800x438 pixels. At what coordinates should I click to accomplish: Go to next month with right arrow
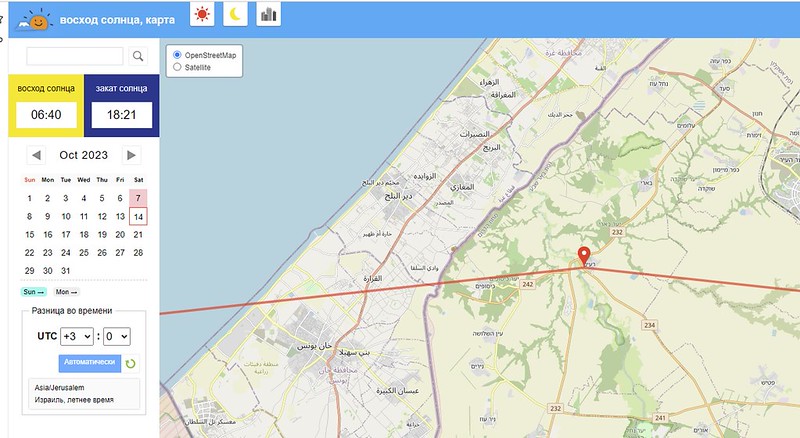131,155
